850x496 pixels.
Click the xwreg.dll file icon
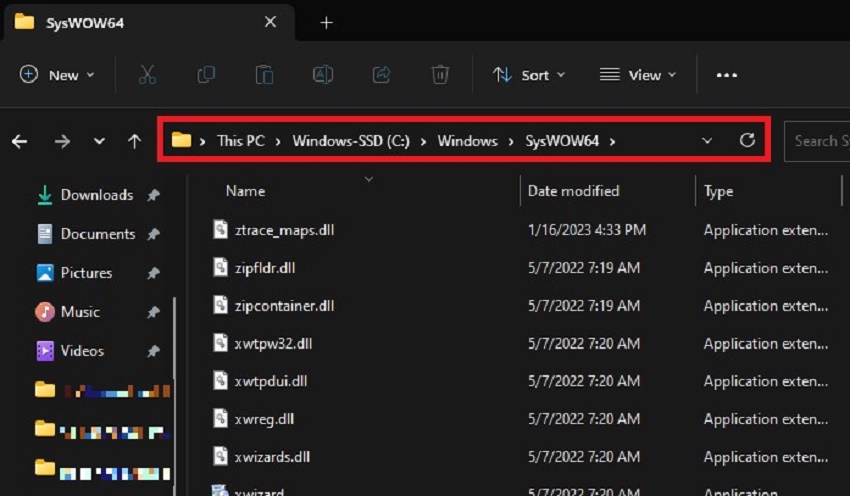tap(220, 418)
